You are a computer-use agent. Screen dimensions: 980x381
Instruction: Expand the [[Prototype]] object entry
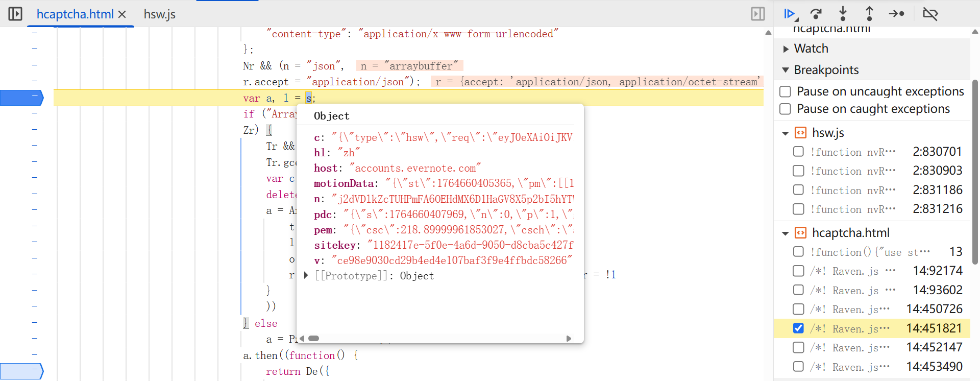pos(306,275)
